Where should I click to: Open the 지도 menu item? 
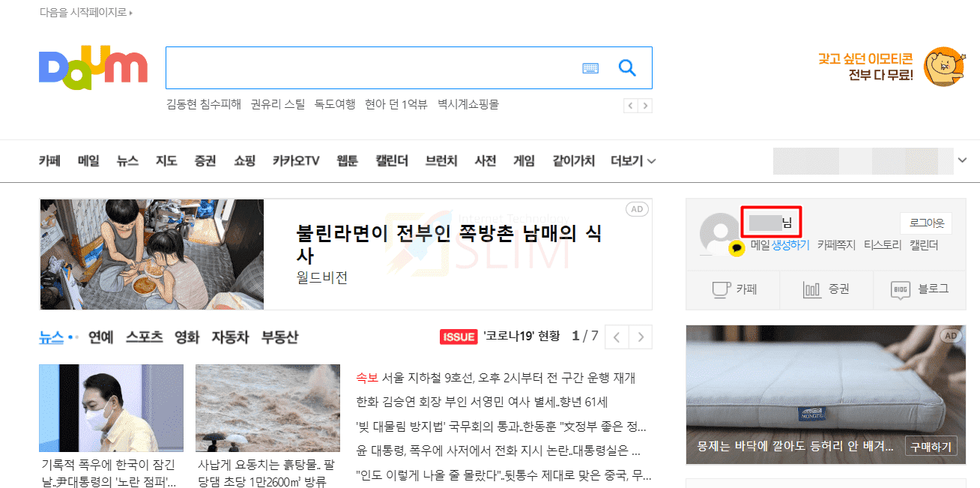[166, 160]
